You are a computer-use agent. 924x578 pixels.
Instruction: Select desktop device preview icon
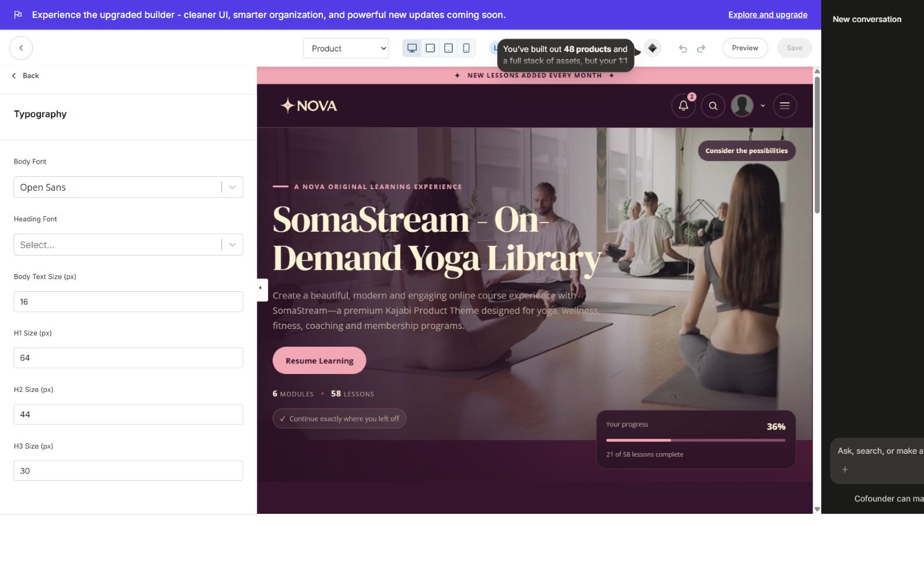tap(412, 48)
